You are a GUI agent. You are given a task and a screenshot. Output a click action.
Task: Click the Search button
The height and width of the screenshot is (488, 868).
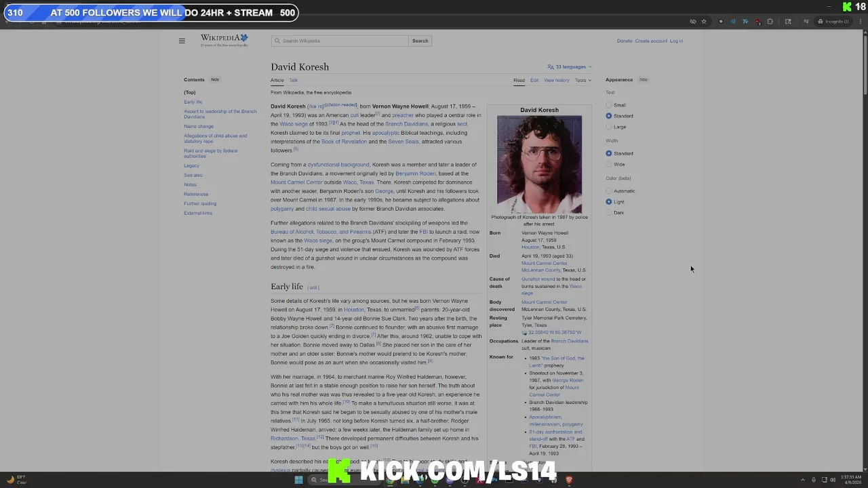click(x=420, y=41)
